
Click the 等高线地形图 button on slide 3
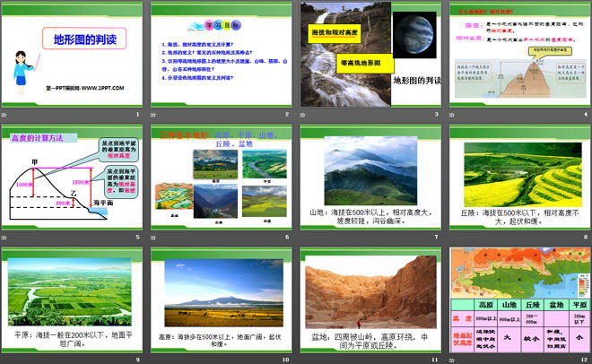coord(368,64)
